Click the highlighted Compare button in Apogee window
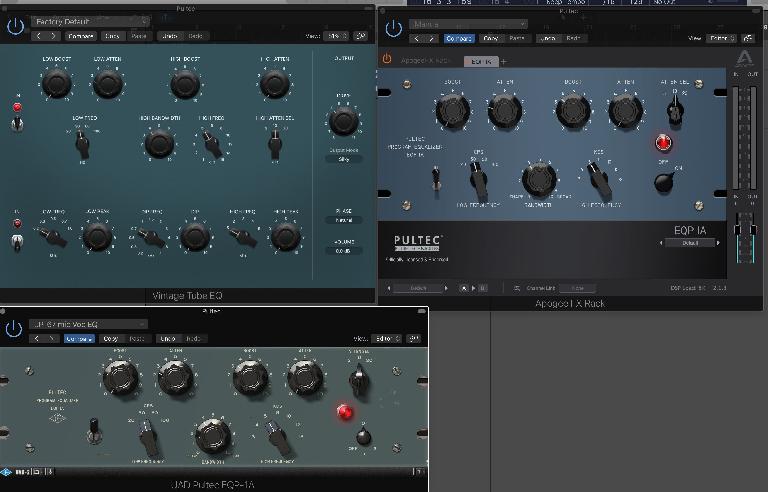The width and height of the screenshot is (768, 492). [x=459, y=38]
